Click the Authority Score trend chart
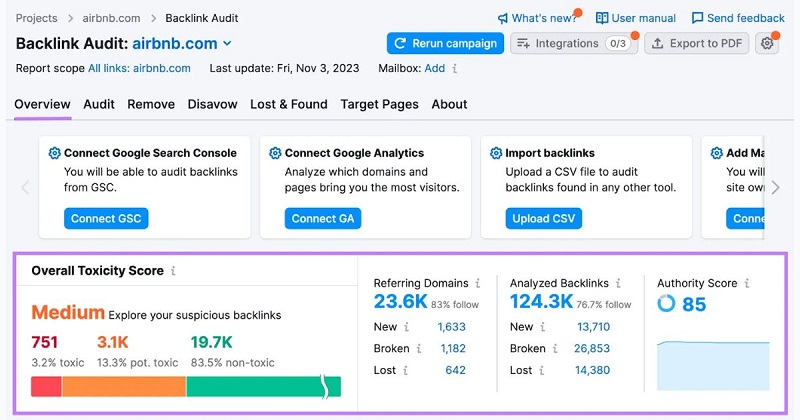800x420 pixels. tap(713, 365)
